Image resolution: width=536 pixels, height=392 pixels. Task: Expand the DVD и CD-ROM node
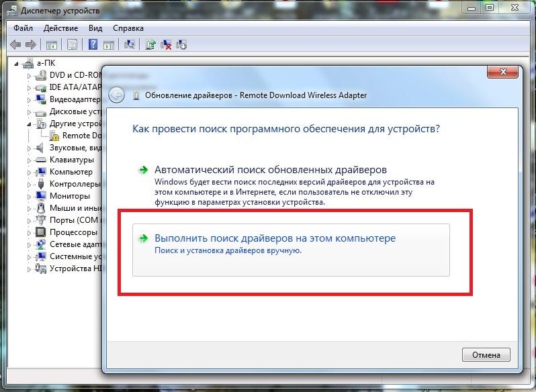click(30, 76)
